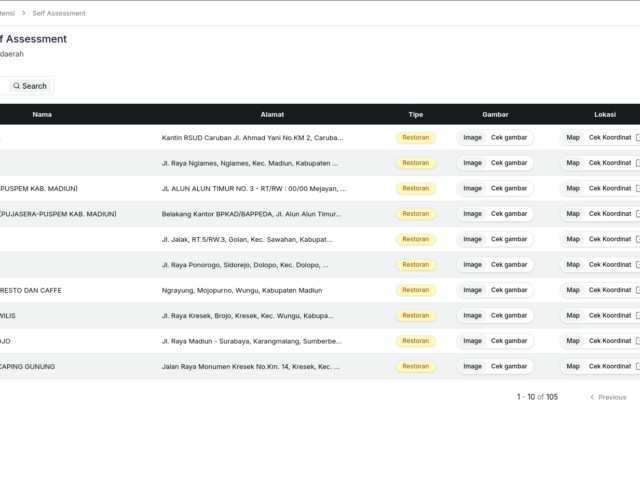Click the 1 - 10 of 105 pagination text
Screen dimensions: 640x480
[x=537, y=397]
